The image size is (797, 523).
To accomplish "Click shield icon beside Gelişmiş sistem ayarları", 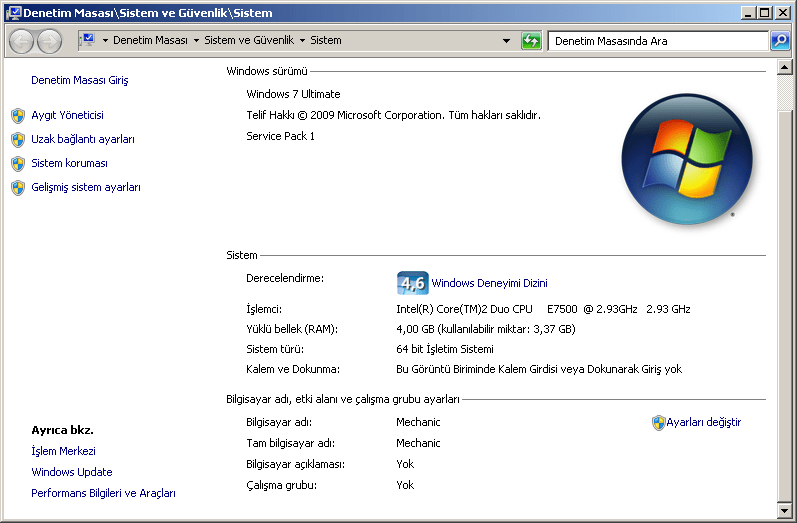I will 18,188.
